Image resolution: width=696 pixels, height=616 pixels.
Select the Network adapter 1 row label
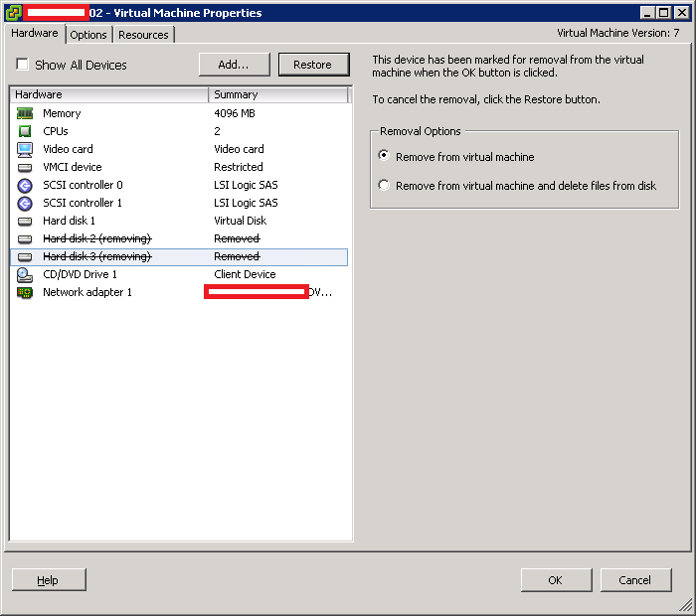[x=87, y=293]
